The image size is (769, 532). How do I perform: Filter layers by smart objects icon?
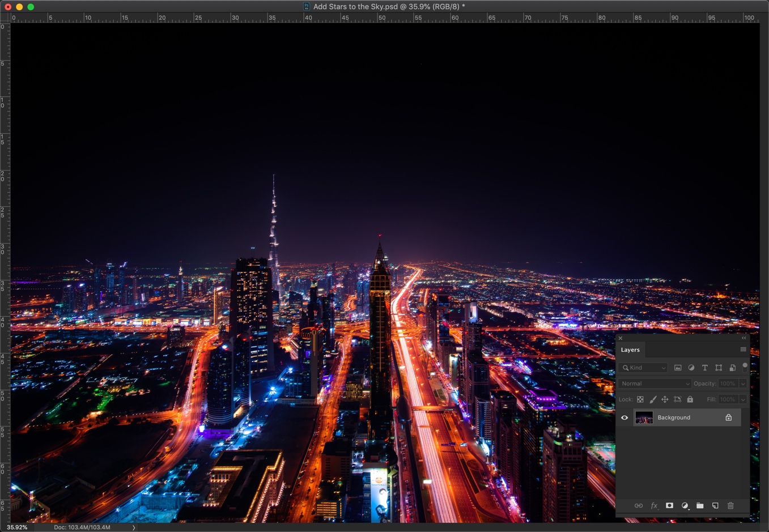click(x=732, y=368)
